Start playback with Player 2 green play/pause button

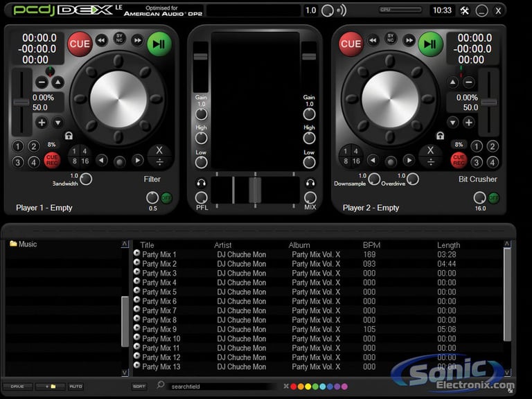click(x=430, y=44)
